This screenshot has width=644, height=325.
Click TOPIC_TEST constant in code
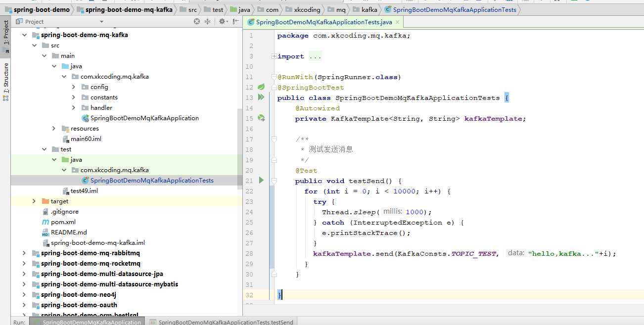click(x=473, y=254)
